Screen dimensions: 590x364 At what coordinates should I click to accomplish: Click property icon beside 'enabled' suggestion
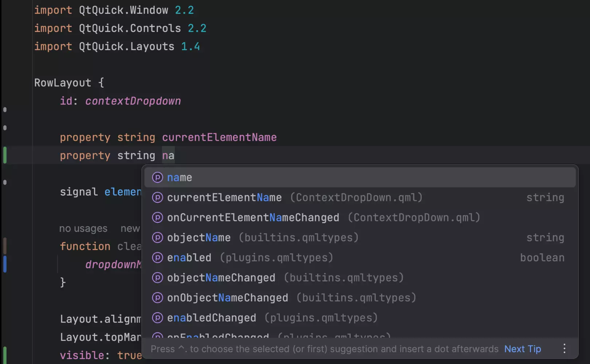coord(157,258)
